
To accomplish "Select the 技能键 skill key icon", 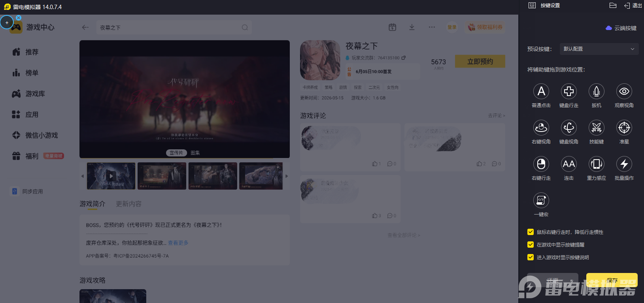I will (x=597, y=128).
